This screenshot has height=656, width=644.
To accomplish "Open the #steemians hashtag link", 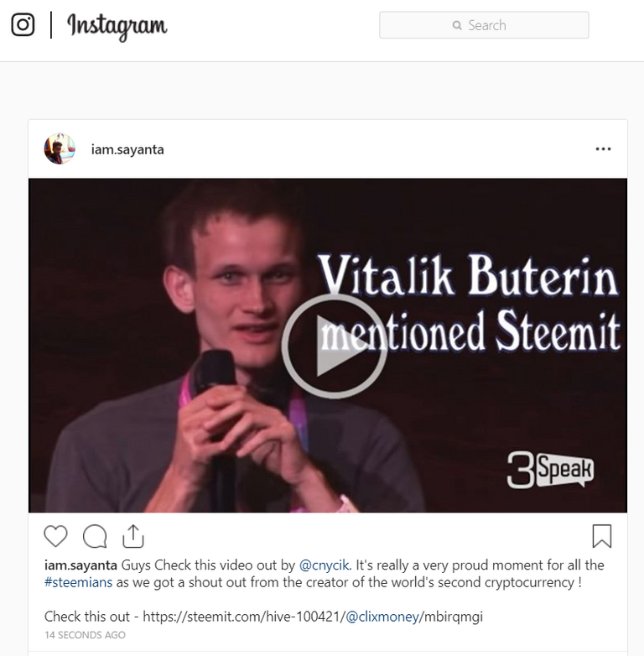I will (78, 582).
